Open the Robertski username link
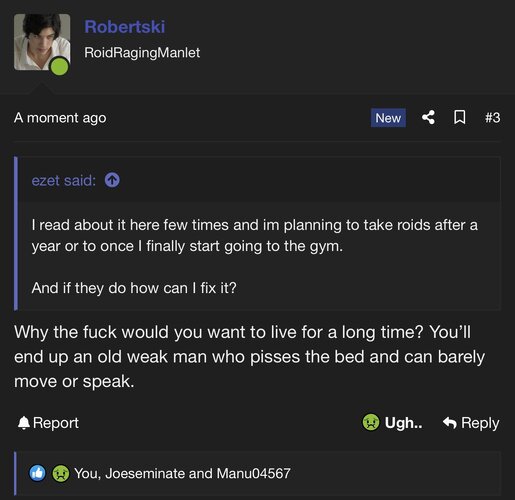This screenshot has height=500, width=515. tap(125, 27)
